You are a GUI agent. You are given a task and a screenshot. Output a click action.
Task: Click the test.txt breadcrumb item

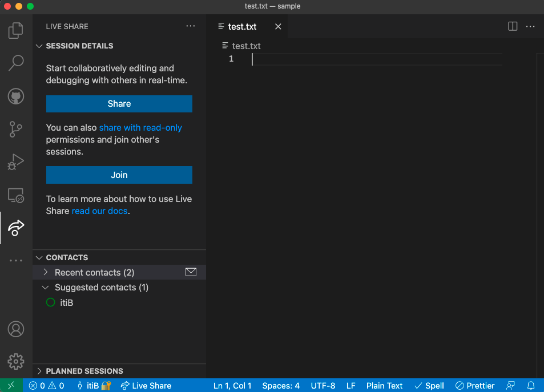pyautogui.click(x=241, y=46)
